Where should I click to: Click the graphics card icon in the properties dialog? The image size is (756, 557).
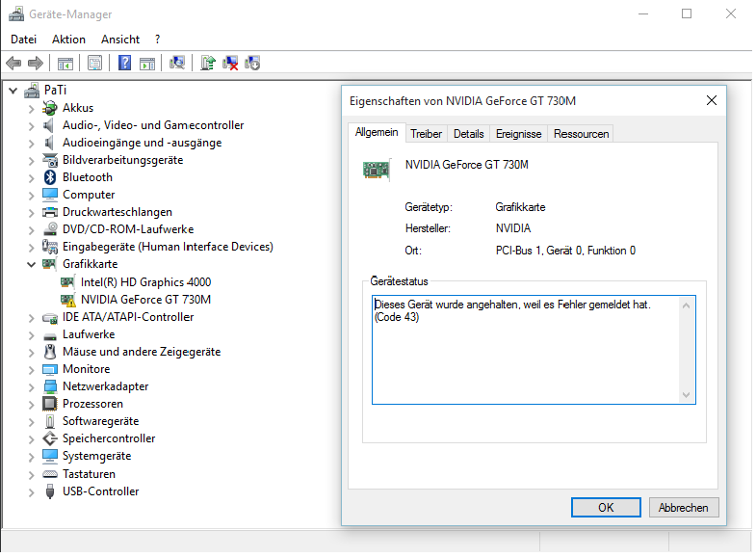click(x=376, y=170)
